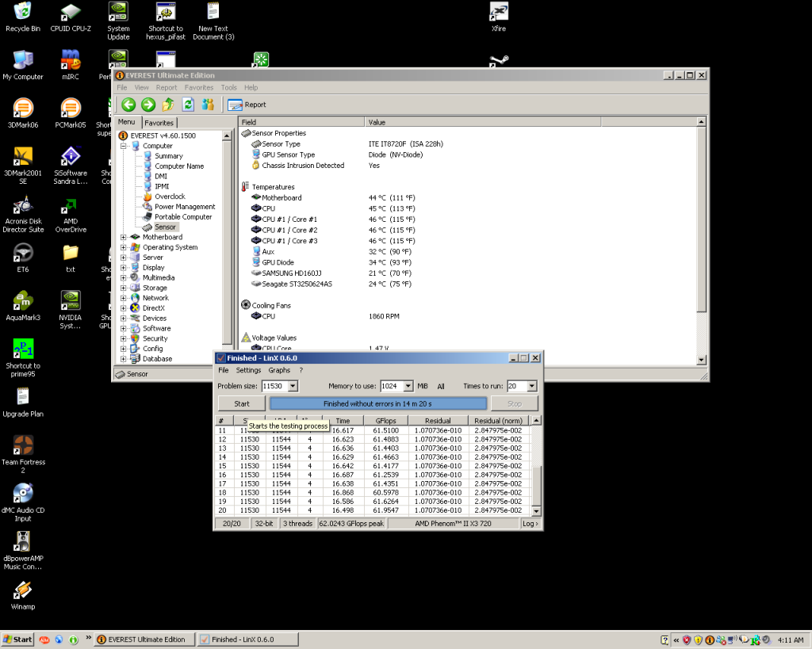Expand the Security tree node
Screen dimensions: 812x649
[123, 338]
